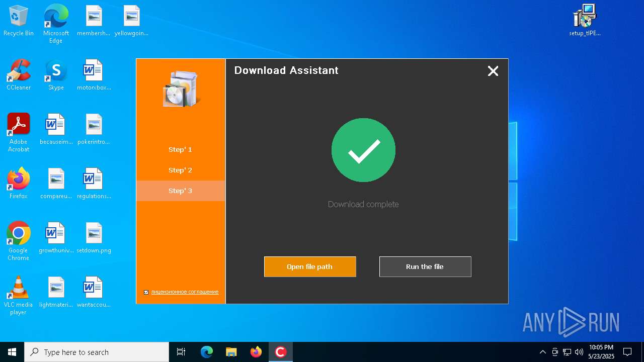Click the network tray icon
The height and width of the screenshot is (362, 644).
[x=567, y=352]
